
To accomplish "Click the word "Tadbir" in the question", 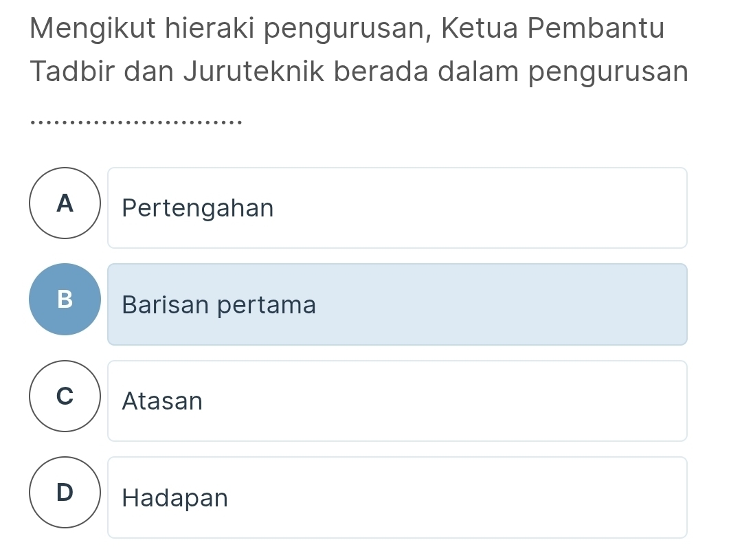I will point(76,73).
